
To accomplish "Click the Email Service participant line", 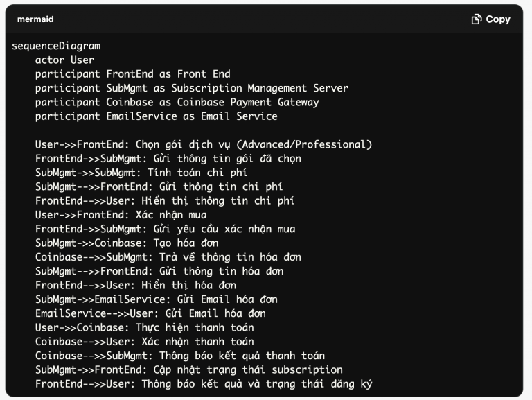I will point(157,116).
